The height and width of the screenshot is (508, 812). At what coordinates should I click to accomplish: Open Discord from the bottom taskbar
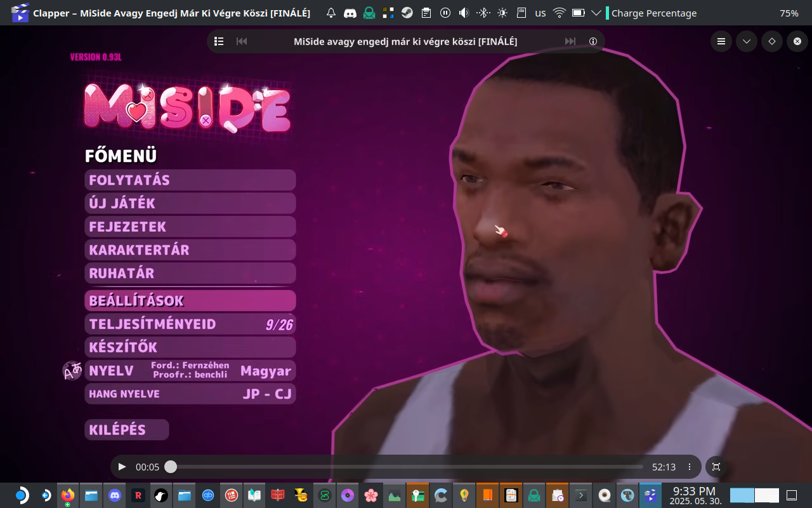click(114, 495)
